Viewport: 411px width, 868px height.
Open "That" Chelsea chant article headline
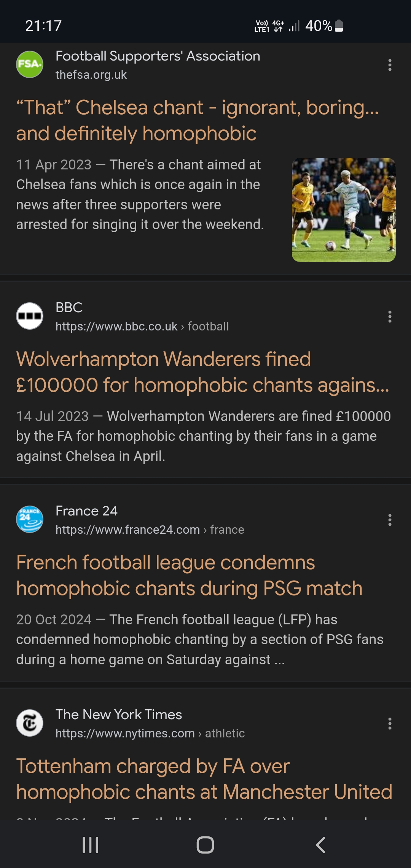(197, 120)
